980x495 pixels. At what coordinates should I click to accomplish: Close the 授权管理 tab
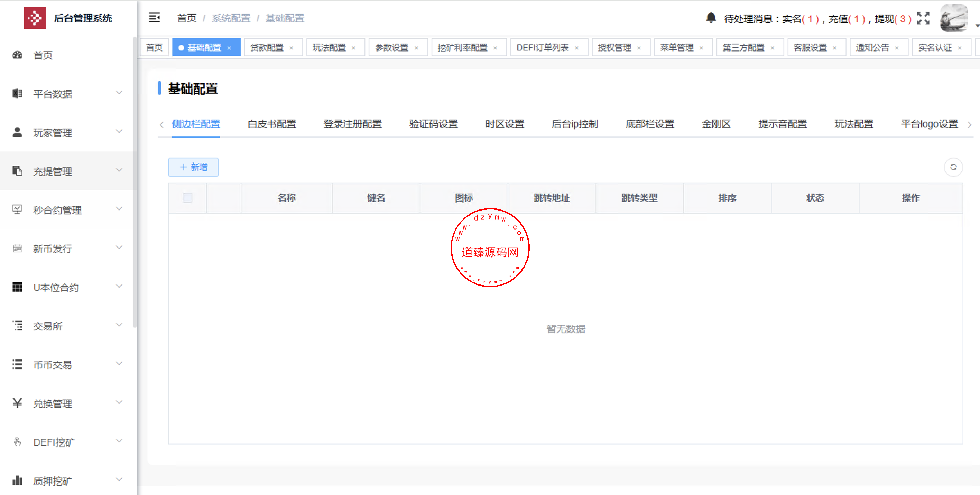639,48
